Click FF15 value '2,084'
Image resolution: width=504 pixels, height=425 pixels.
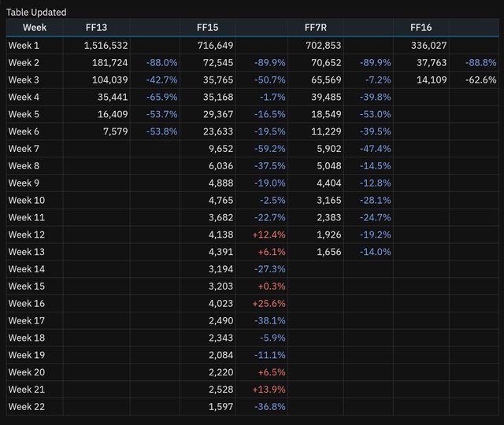tap(220, 355)
